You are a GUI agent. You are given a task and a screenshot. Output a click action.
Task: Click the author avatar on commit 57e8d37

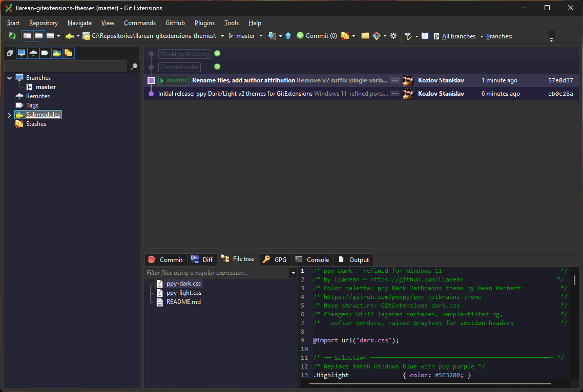pyautogui.click(x=408, y=80)
